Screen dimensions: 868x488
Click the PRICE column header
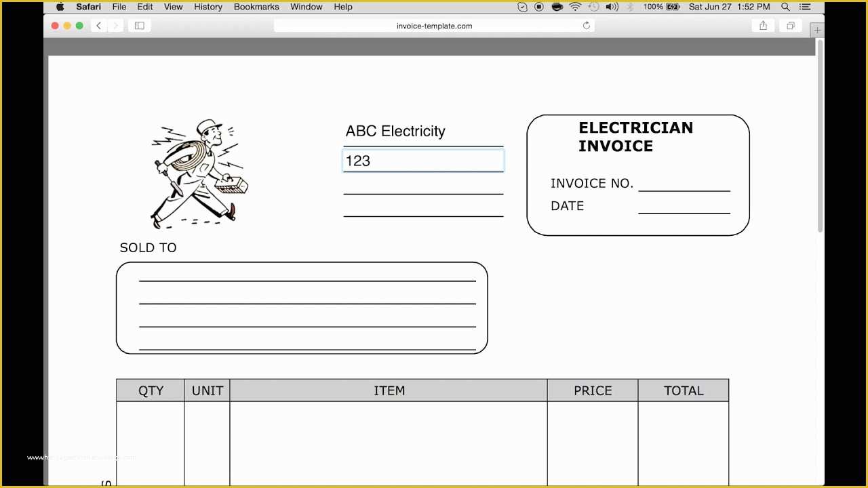coord(593,390)
